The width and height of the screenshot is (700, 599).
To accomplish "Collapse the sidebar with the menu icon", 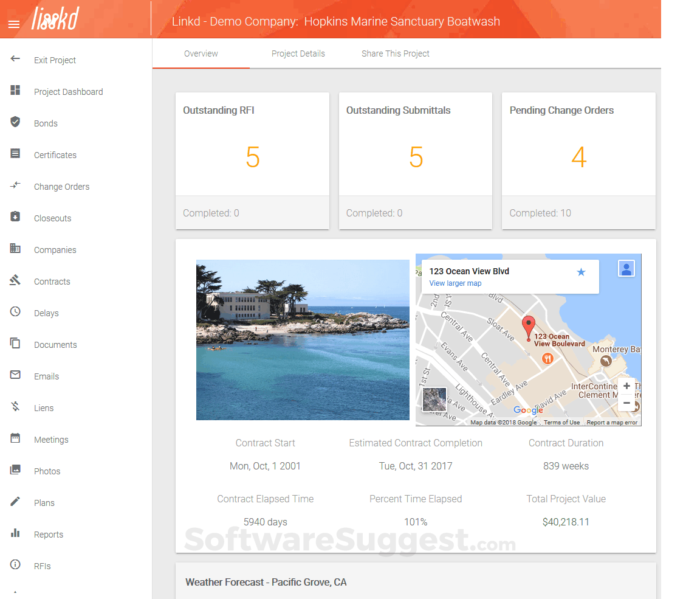I will click(x=13, y=25).
